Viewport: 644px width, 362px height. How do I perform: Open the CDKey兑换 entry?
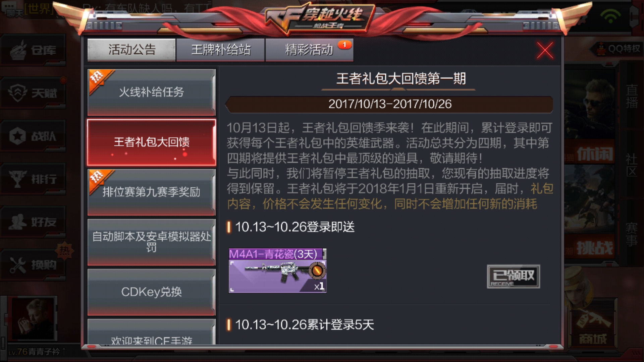(x=151, y=292)
